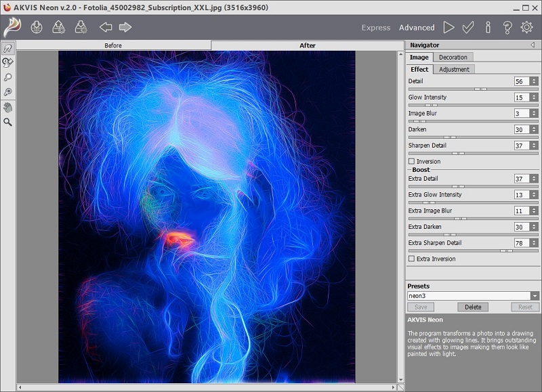Undo with the left arrow icon
542x392 pixels.
pos(106,27)
